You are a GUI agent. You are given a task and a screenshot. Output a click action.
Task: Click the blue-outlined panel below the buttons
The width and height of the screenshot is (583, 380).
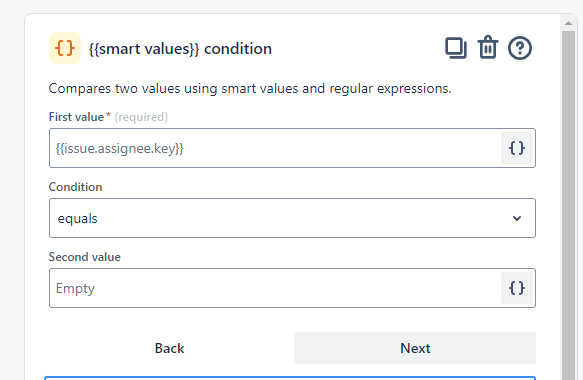tap(290, 378)
